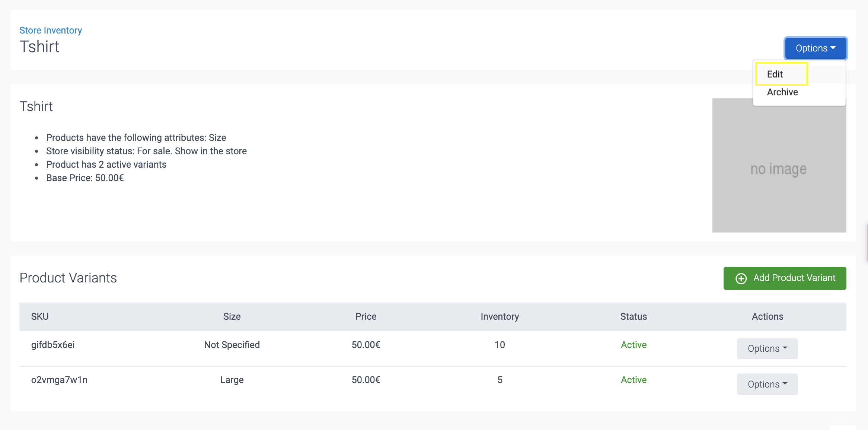Open the blue Options dropdown for Tshirt
This screenshot has width=868, height=430.
[x=815, y=48]
